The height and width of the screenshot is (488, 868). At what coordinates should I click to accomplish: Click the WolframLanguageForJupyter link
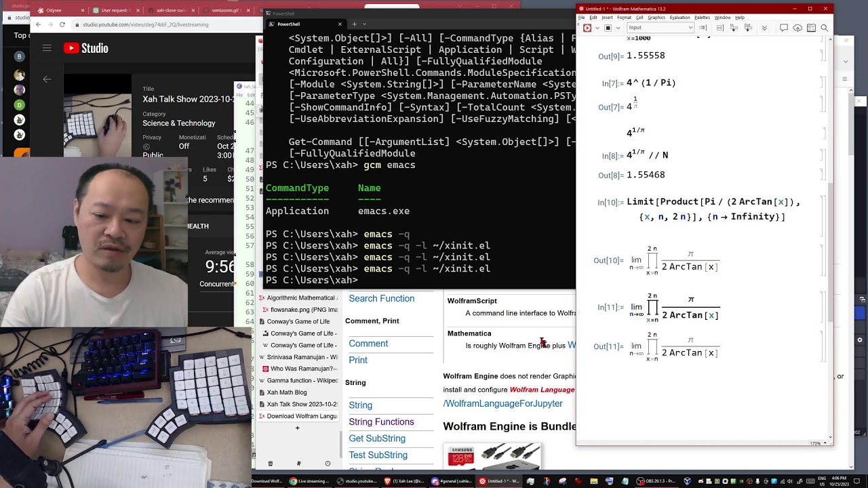click(x=502, y=403)
